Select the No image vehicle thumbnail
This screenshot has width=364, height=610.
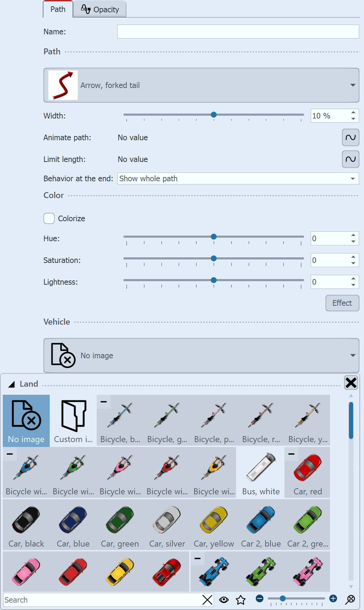click(x=26, y=421)
